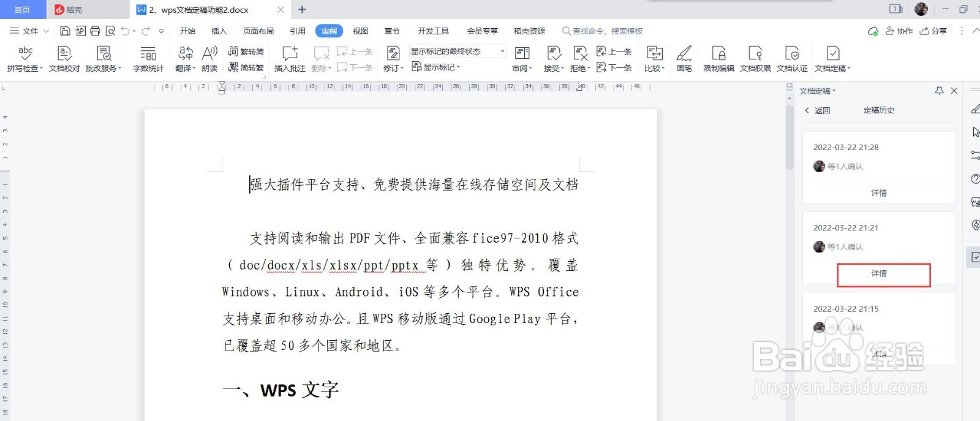980x421 pixels.
Task: Click 返回 back in the finalize panel
Action: [x=817, y=110]
